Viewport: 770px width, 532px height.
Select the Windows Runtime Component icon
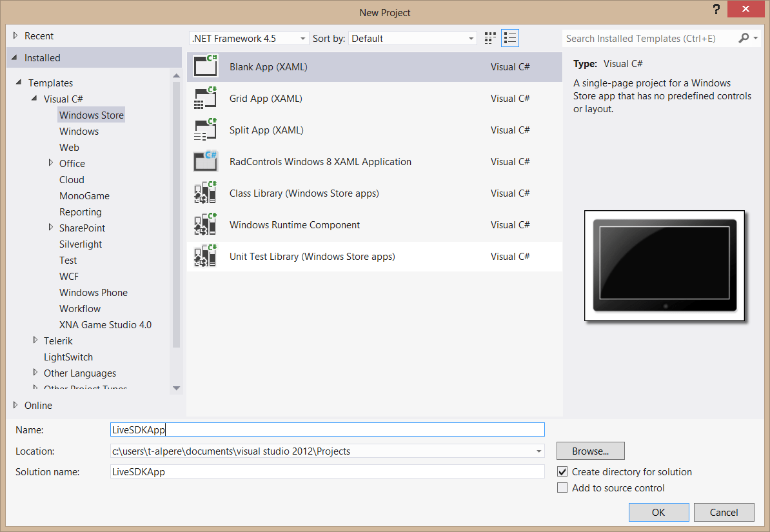[206, 225]
